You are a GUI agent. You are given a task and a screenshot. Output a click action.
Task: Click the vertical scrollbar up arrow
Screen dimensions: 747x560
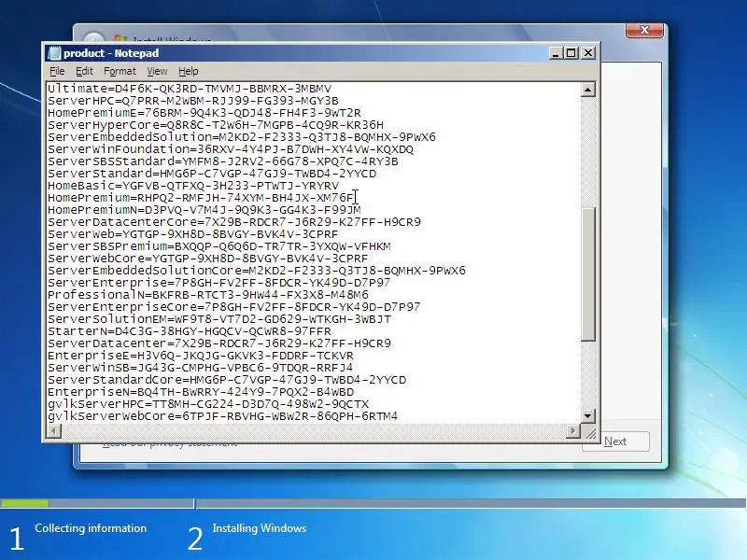click(588, 90)
